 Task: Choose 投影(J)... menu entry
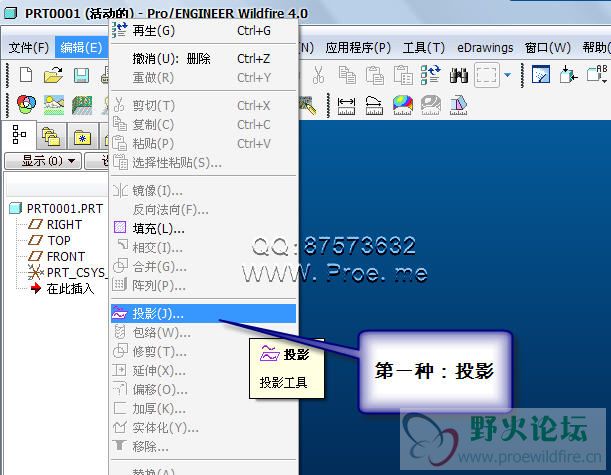coord(203,313)
